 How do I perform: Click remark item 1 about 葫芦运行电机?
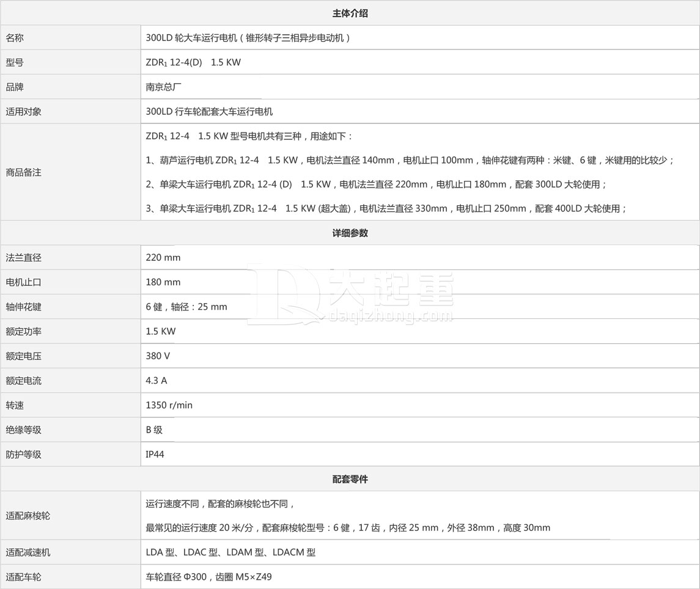click(x=410, y=160)
